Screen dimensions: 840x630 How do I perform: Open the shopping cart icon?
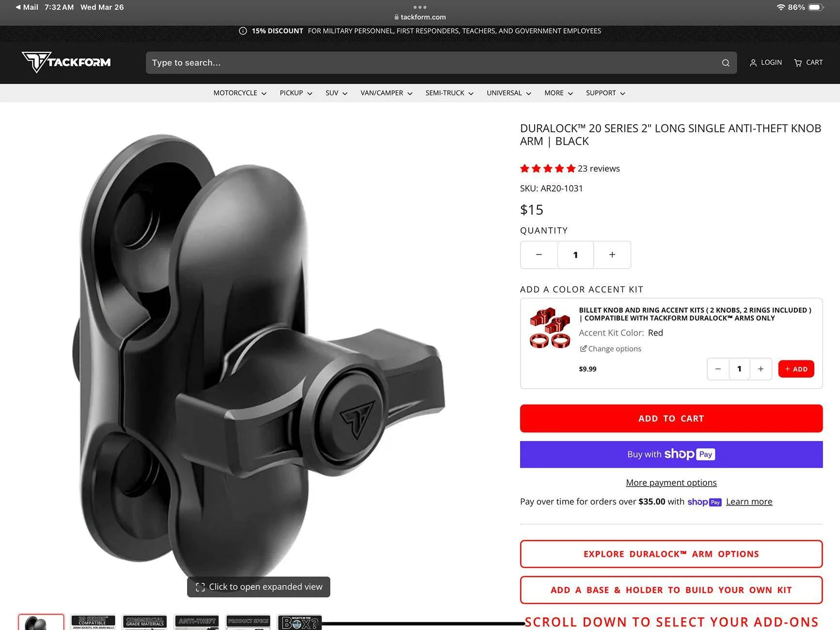click(798, 63)
